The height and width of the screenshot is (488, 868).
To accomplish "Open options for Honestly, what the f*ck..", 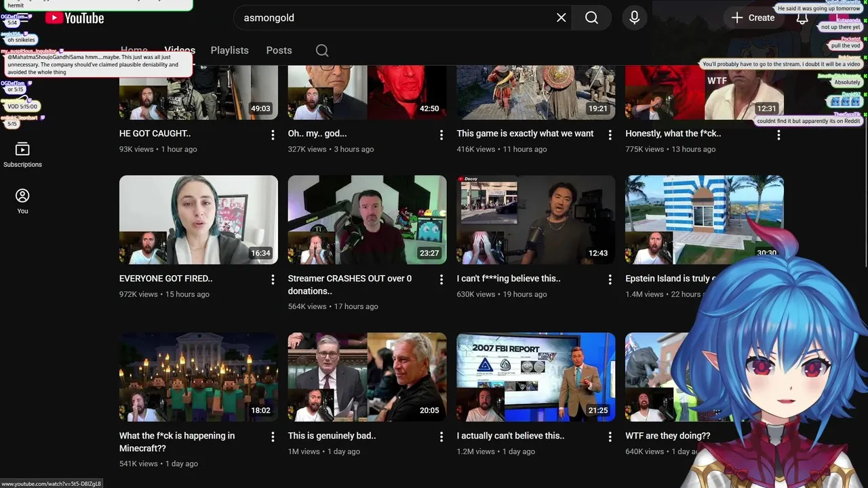I will (778, 135).
